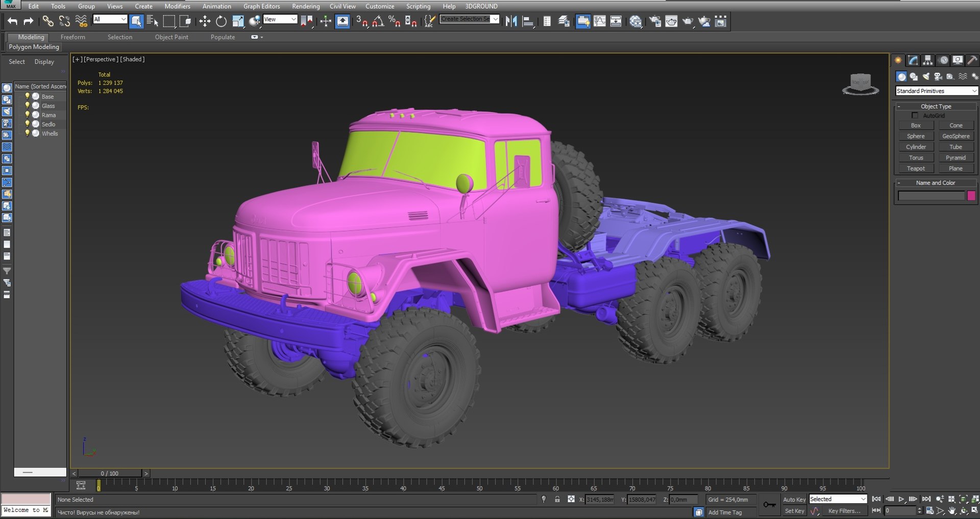980x519 pixels.
Task: Collapse the Object Type rollout
Action: [936, 106]
